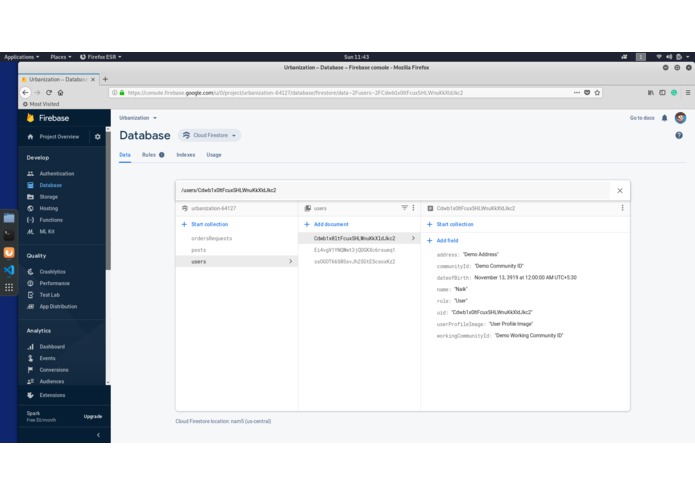This screenshot has width=695, height=494.
Task: Select Database in the sidebar
Action: pos(51,185)
